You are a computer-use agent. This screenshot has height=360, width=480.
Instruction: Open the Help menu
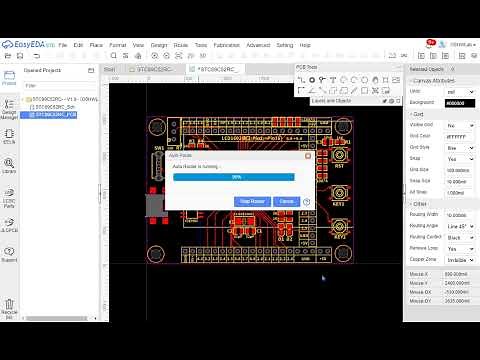point(305,45)
